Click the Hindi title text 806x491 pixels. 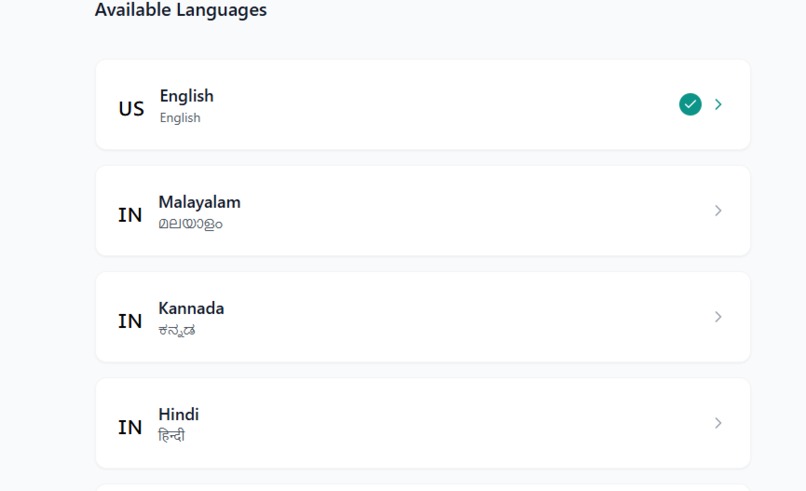pyautogui.click(x=178, y=414)
